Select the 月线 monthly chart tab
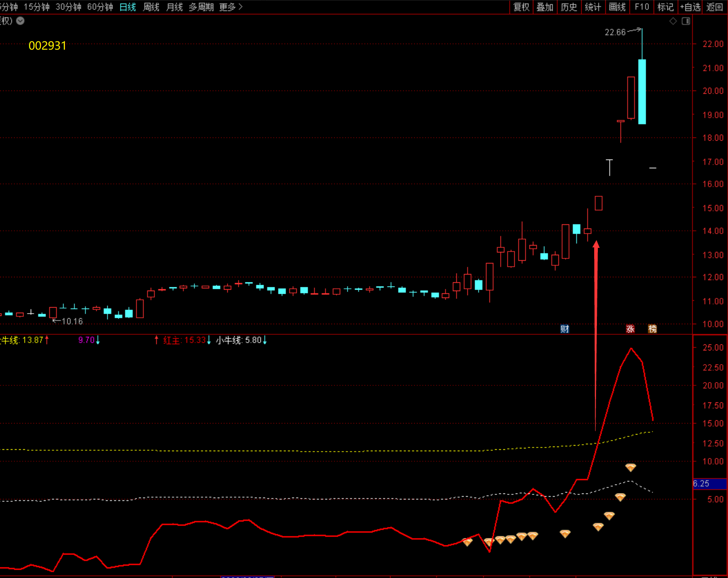 pyautogui.click(x=175, y=7)
